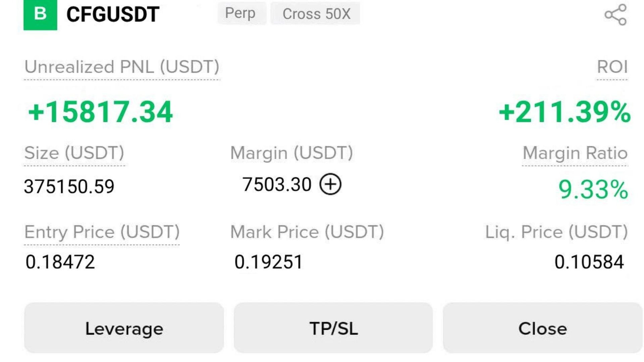
Task: Click the 0.19251 mark price value
Action: (269, 262)
